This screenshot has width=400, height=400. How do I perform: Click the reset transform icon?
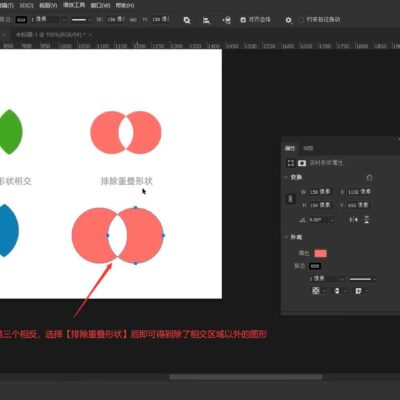click(x=369, y=178)
